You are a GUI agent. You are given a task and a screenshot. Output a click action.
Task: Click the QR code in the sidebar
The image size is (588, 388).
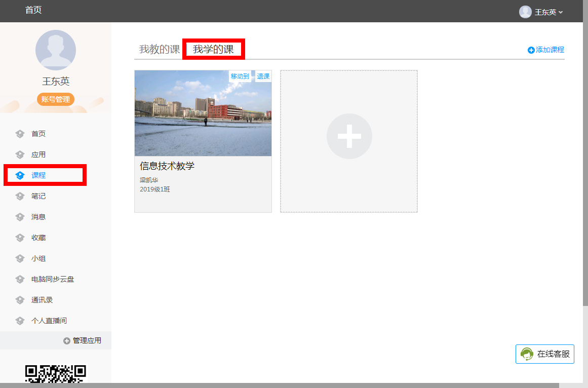click(56, 374)
